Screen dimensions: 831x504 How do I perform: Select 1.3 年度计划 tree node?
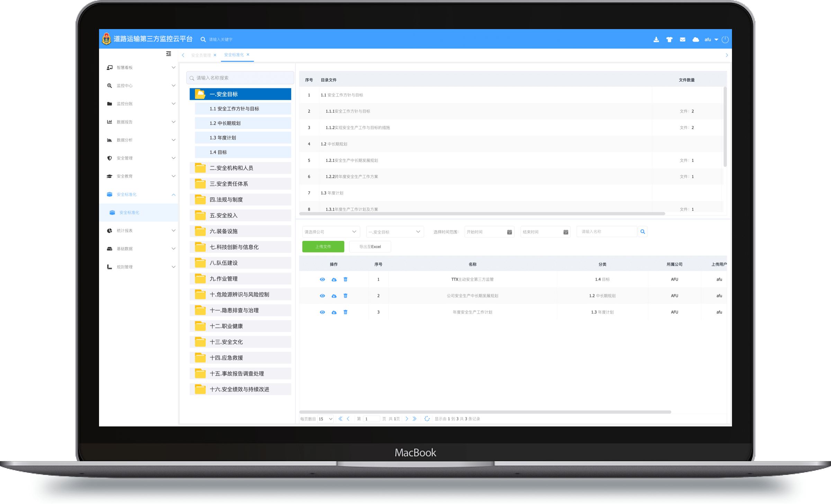[243, 138]
